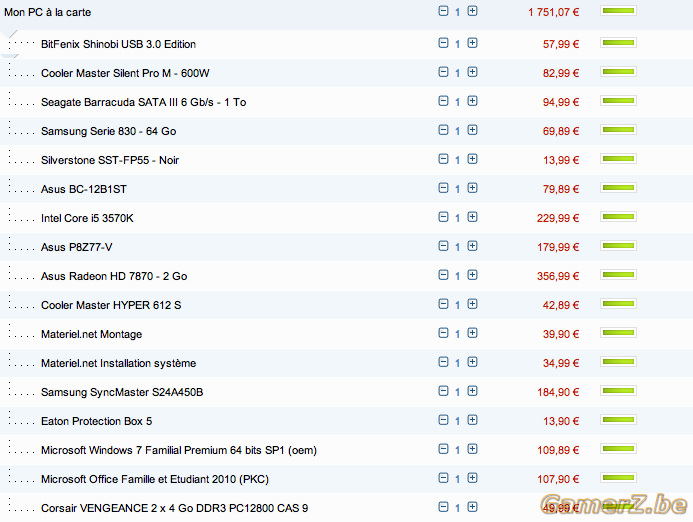693x522 pixels.
Task: Collapse the Mon PC à la carte tree
Action: coord(11,34)
